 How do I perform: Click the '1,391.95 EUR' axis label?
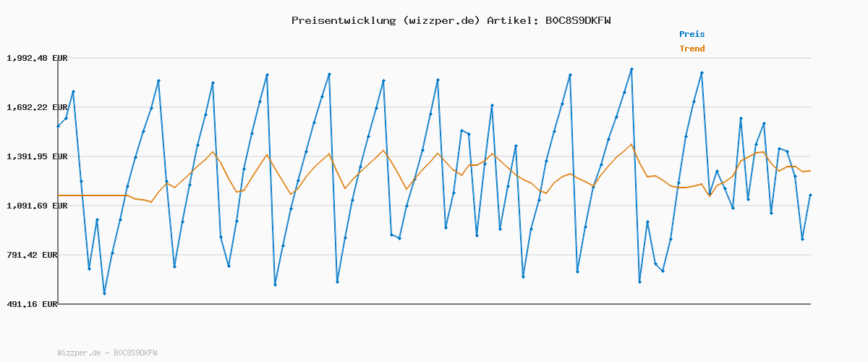click(x=37, y=156)
